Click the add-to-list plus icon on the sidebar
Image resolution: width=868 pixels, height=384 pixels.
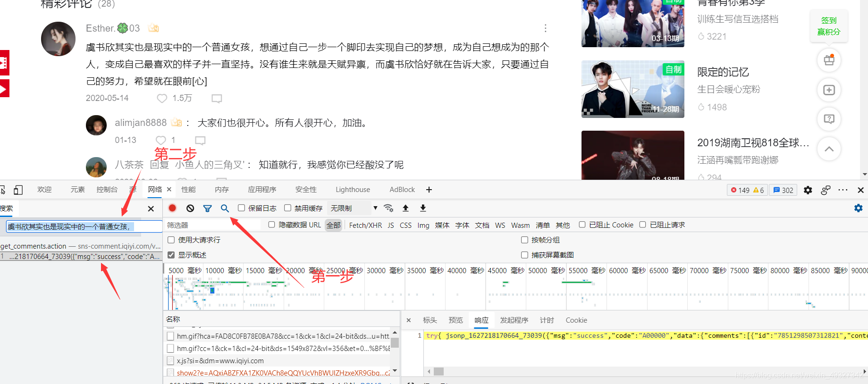[x=829, y=90]
